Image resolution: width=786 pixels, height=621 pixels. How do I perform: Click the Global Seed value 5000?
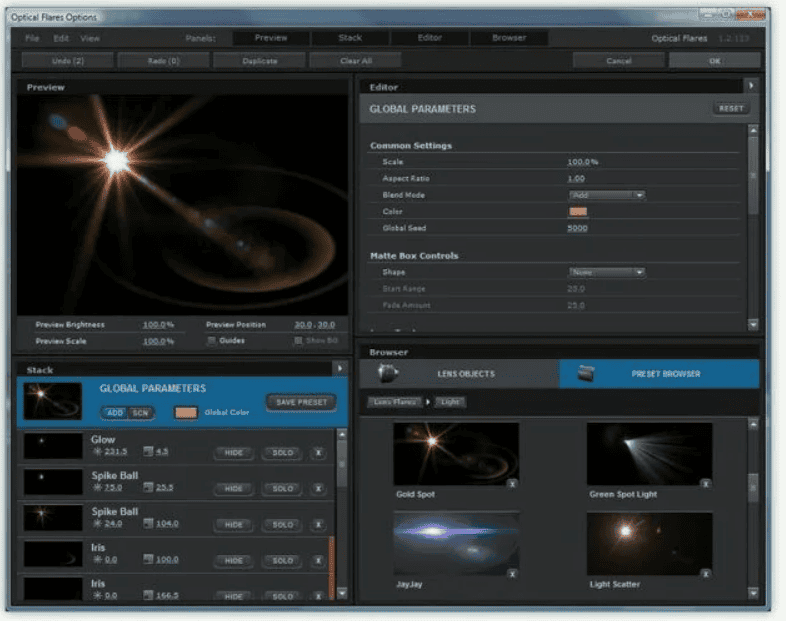(x=577, y=228)
